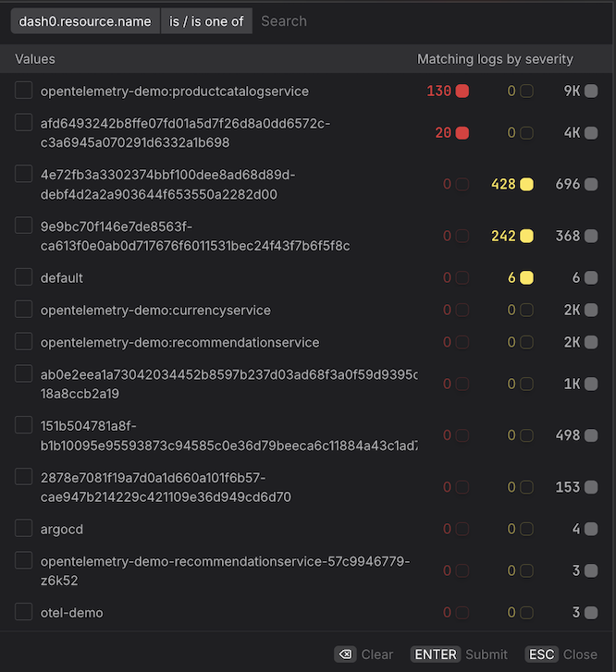Click gray indicator in argocd row
The height and width of the screenshot is (672, 616).
[x=591, y=529]
